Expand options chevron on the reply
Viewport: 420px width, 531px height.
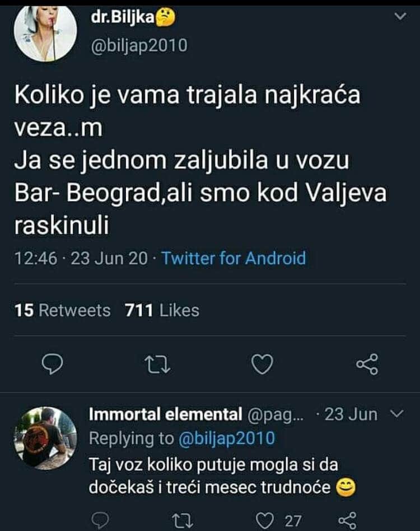coord(396,414)
